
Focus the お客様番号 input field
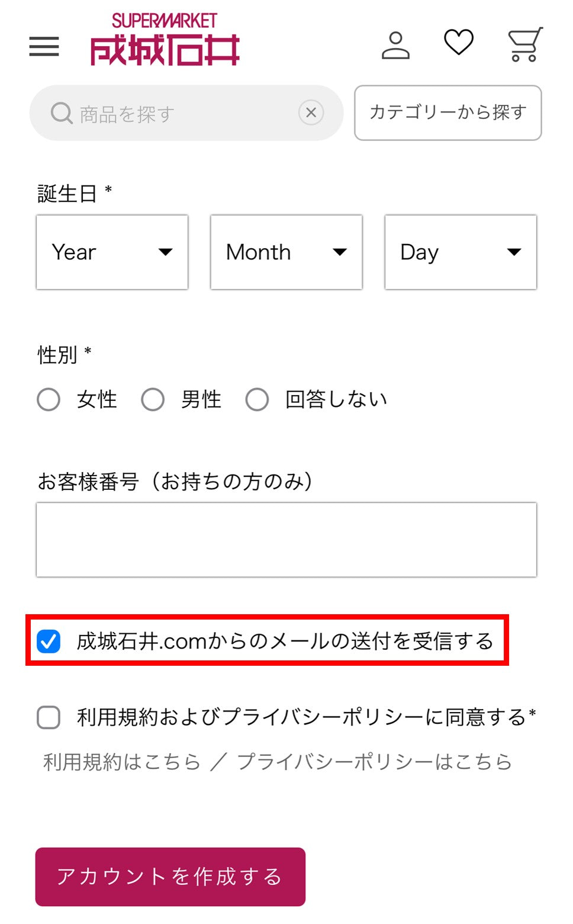[x=286, y=540]
